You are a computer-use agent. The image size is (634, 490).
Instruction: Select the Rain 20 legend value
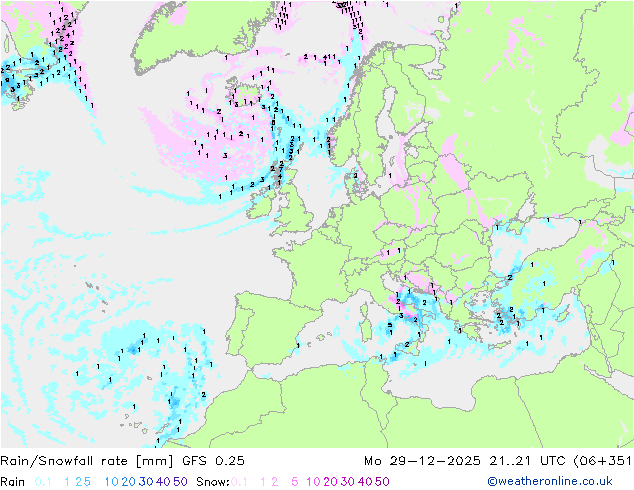pos(128,482)
